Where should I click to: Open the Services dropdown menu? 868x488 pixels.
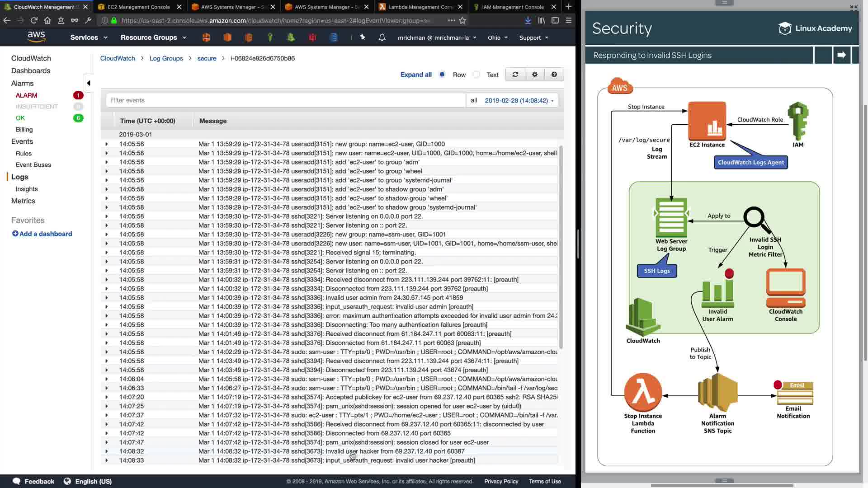point(89,38)
